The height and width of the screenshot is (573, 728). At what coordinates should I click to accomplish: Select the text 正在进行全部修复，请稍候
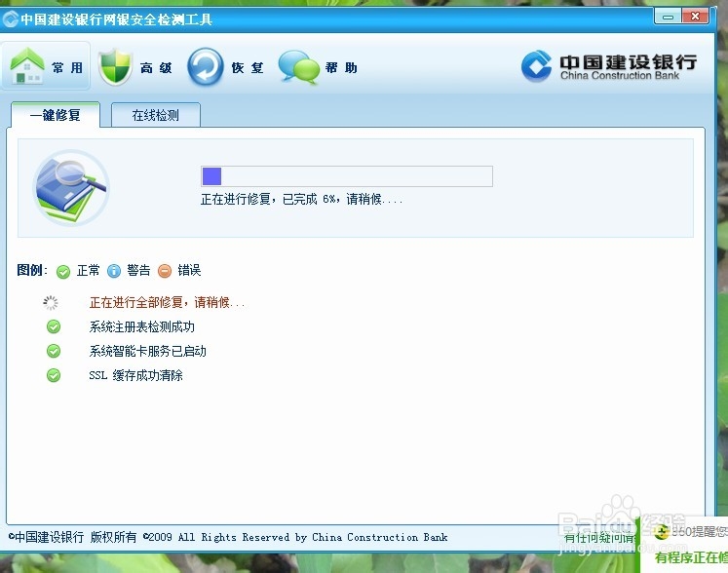click(x=168, y=303)
